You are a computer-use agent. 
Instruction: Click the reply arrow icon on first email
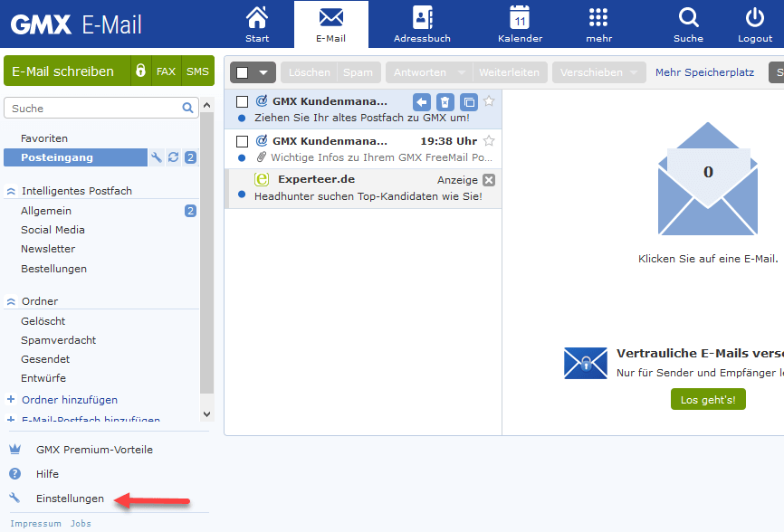[422, 101]
